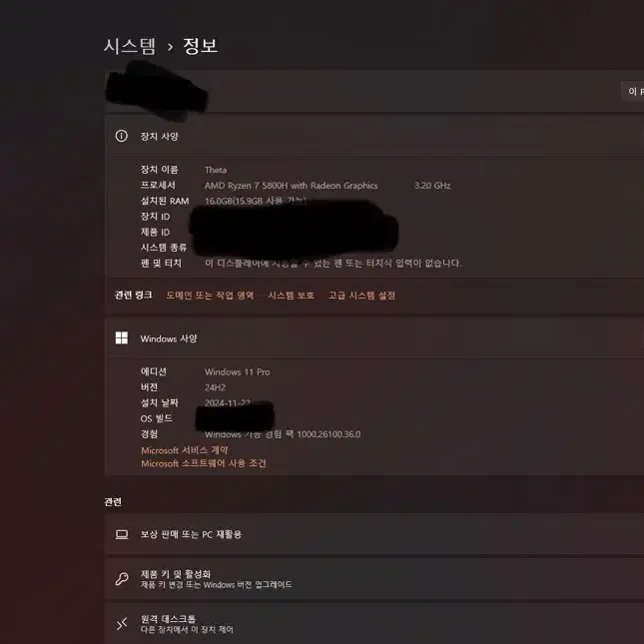Click the remote desktop icon beside 원격 데스크톱
This screenshot has height=644, width=644.
pos(122,623)
